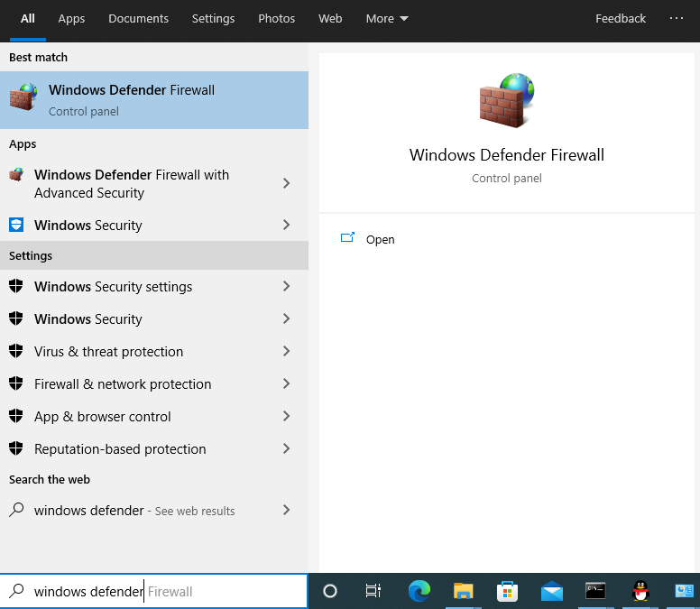Image resolution: width=700 pixels, height=609 pixels.
Task: Click magnifier icon beside web search result
Action: click(x=16, y=510)
